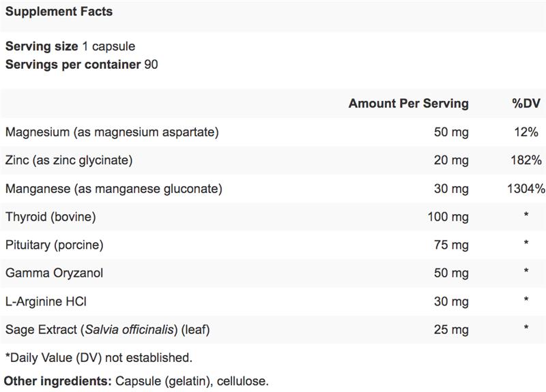This screenshot has height=392, width=546.
Task: Click the Sage Extract Salvia officinalis label
Action: coord(107,329)
